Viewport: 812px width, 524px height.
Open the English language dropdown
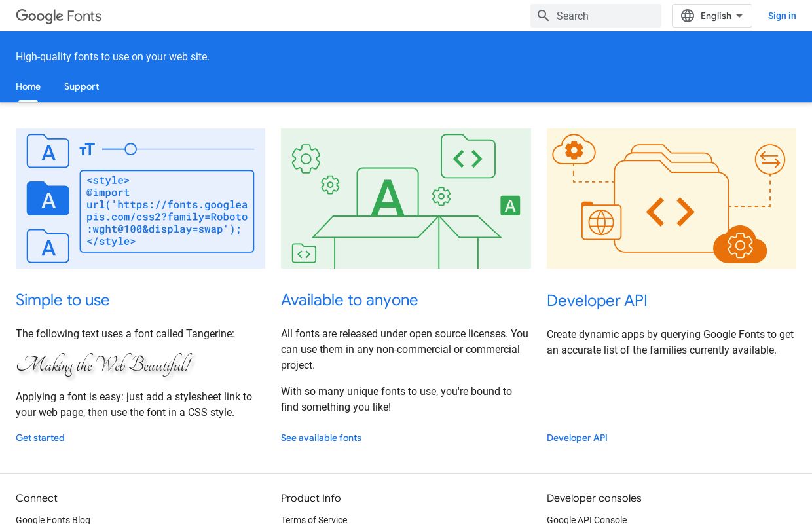712,16
